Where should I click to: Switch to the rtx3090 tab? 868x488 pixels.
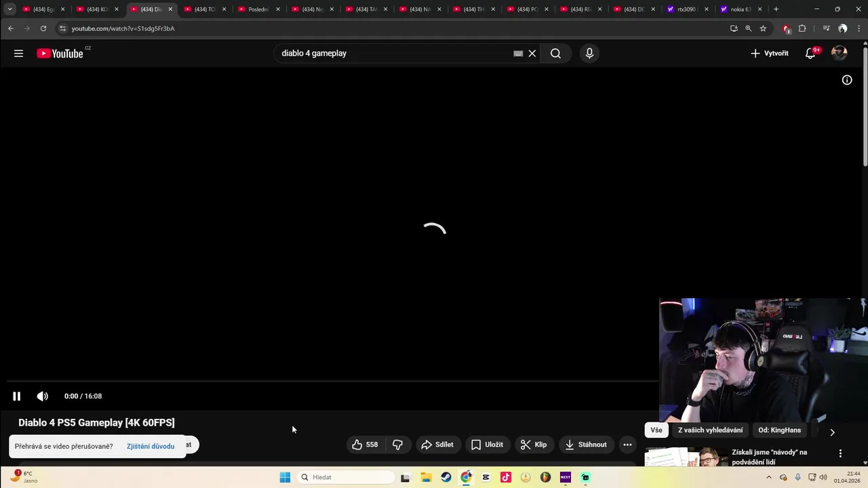point(688,9)
